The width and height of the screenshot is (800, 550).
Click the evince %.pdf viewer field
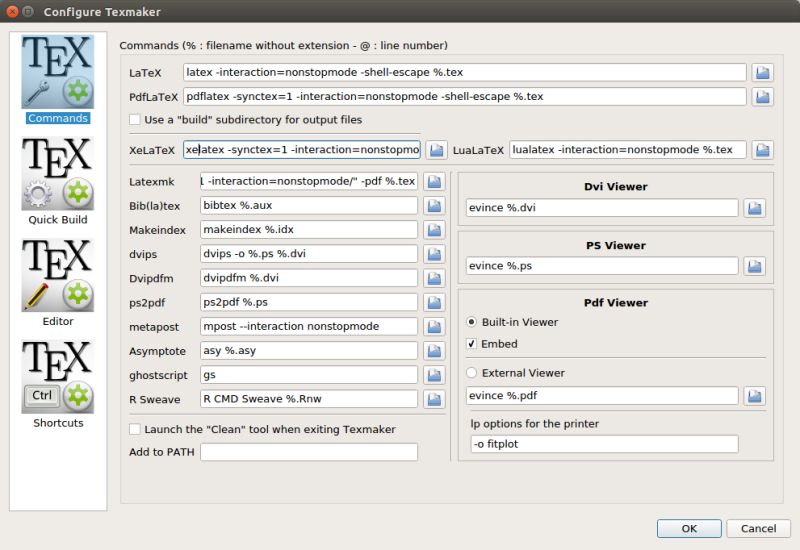pyautogui.click(x=602, y=395)
